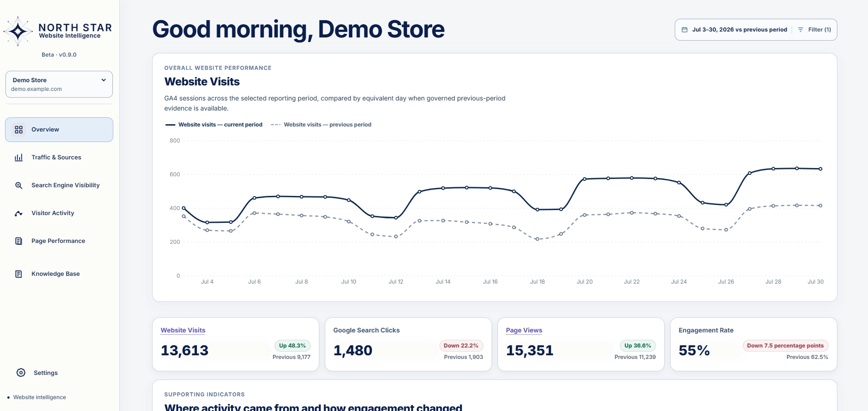Click the Up 36.6% badge
The image size is (868, 411).
click(638, 346)
